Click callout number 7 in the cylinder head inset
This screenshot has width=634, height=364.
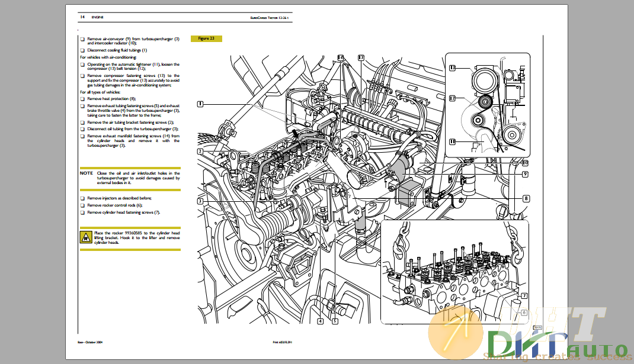pos(524,296)
